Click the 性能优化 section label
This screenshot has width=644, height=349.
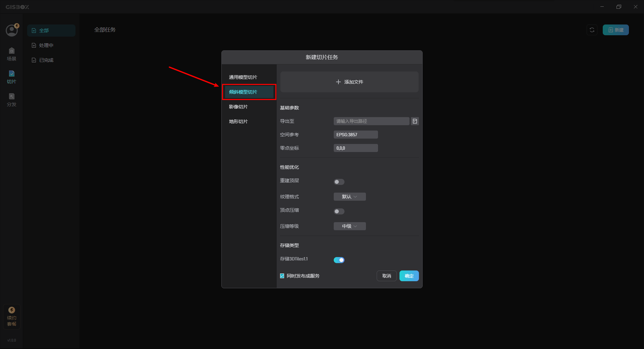(289, 167)
